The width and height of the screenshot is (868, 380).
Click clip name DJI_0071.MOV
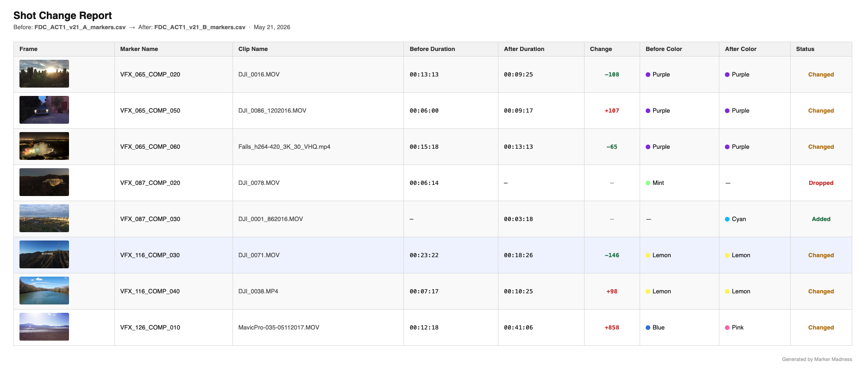click(x=259, y=255)
